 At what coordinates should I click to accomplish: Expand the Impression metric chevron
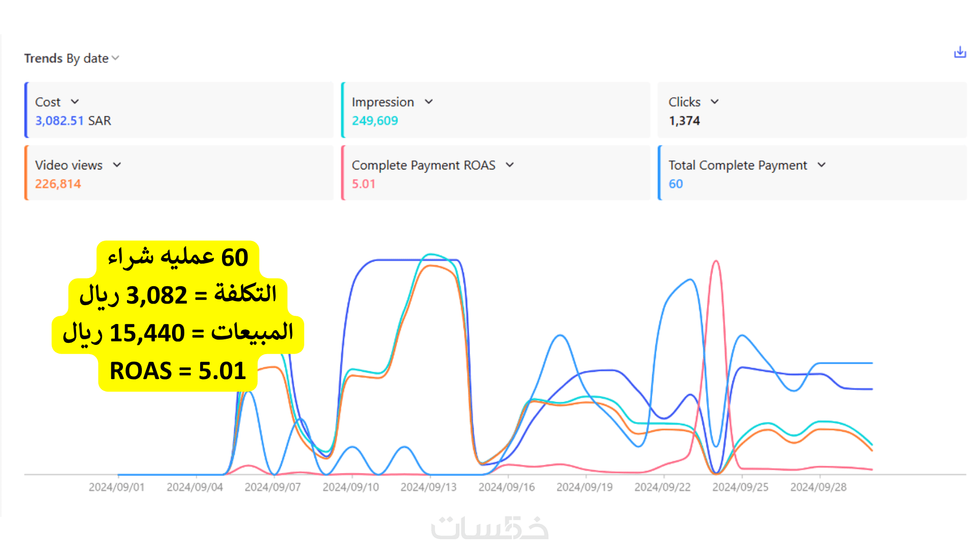(x=429, y=102)
